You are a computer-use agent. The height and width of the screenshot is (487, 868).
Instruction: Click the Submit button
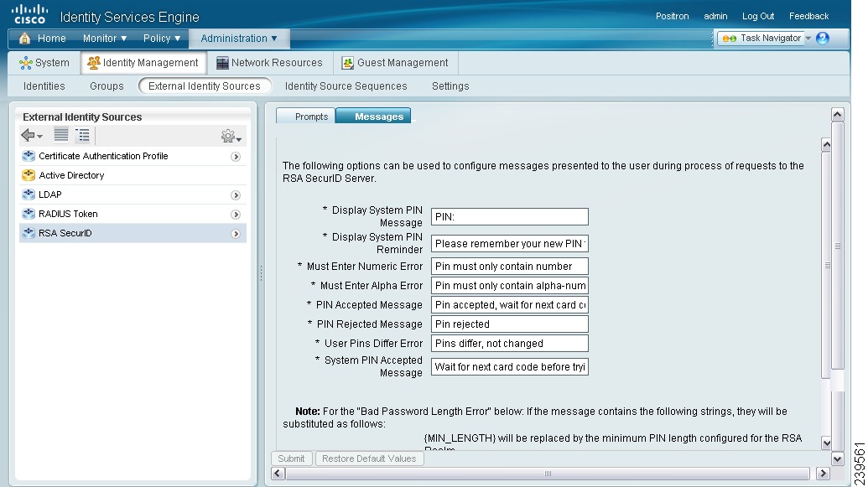[x=291, y=459]
